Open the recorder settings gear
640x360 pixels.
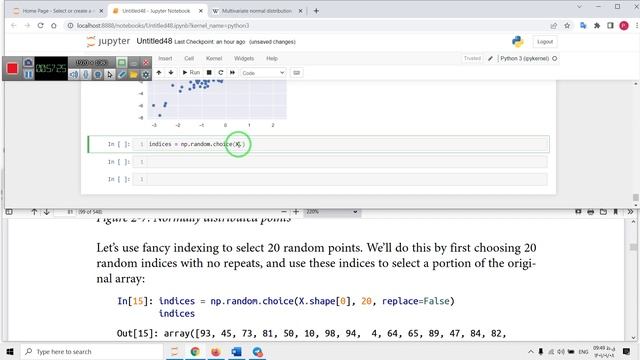(146, 75)
